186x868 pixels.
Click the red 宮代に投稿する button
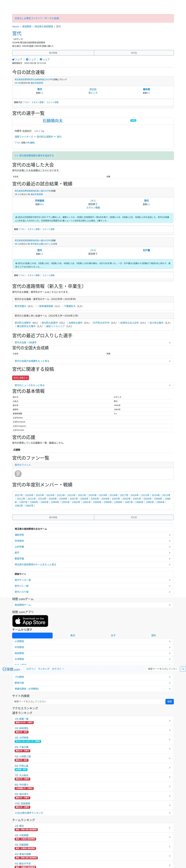pyautogui.click(x=21, y=378)
